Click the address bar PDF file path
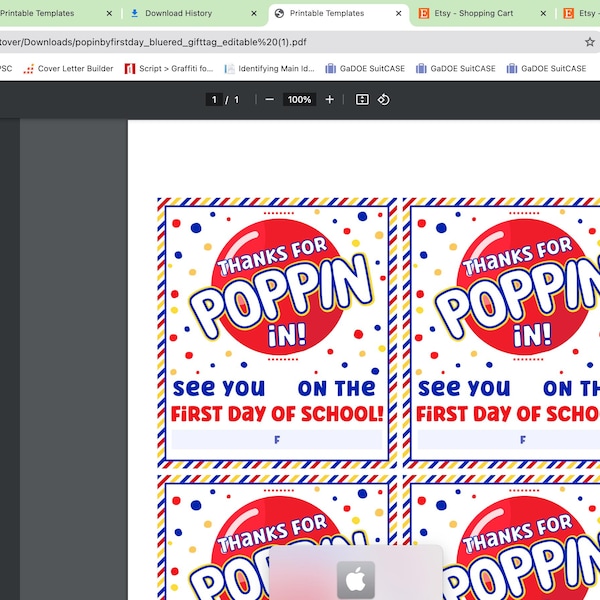600x600 pixels. click(153, 42)
